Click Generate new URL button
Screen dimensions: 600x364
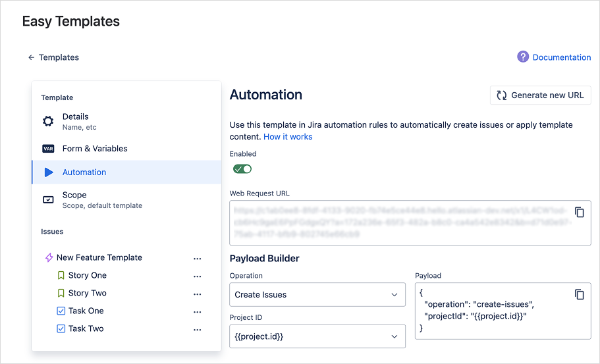pyautogui.click(x=540, y=95)
